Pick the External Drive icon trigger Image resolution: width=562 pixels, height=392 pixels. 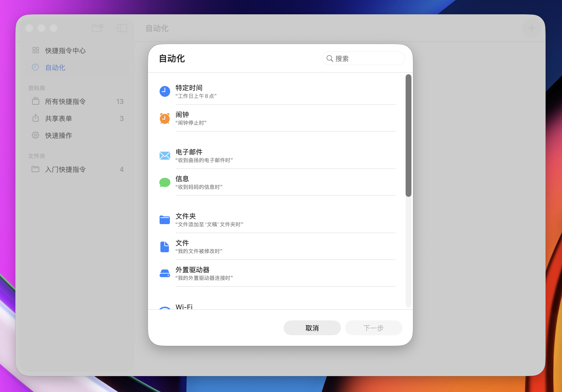point(165,273)
